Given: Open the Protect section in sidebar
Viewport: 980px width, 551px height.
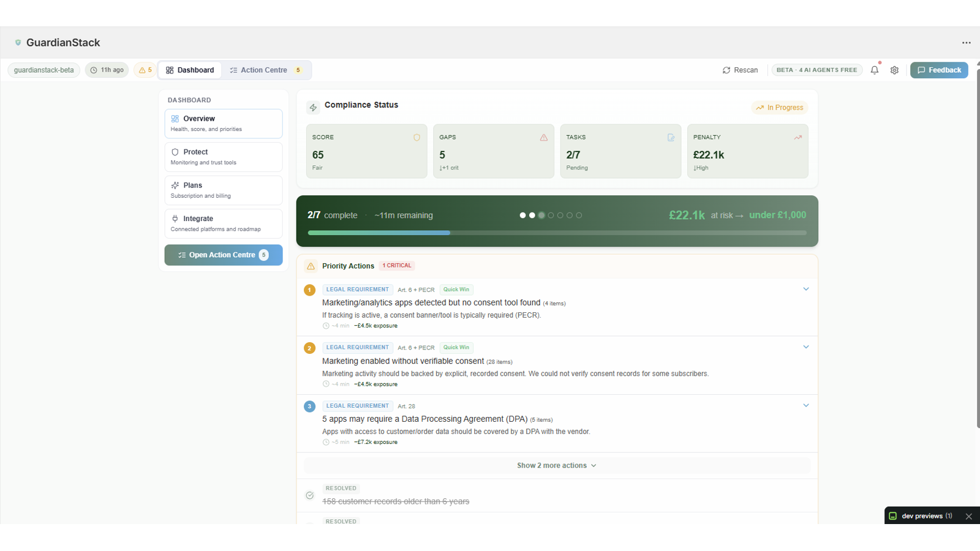Looking at the screenshot, I should point(223,157).
